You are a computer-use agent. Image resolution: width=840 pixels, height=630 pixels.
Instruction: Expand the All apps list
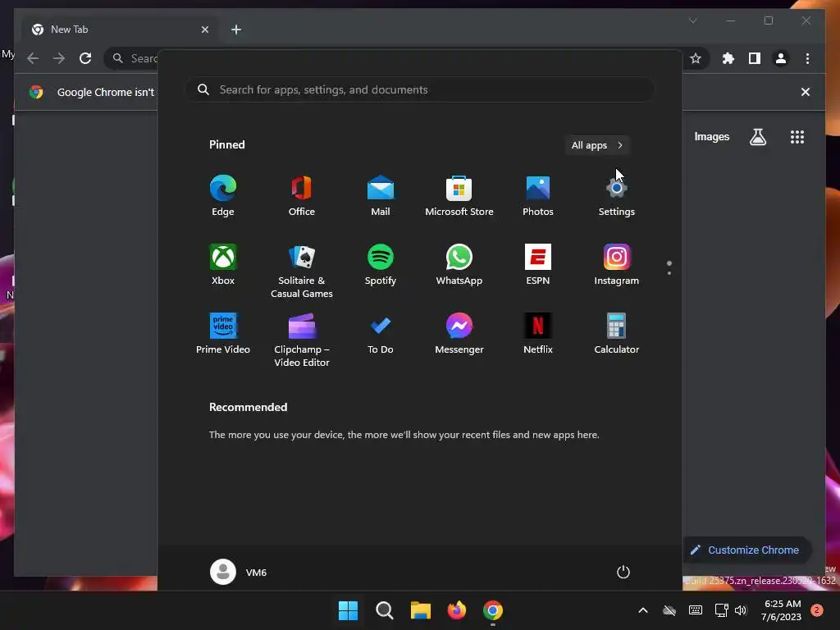597,145
